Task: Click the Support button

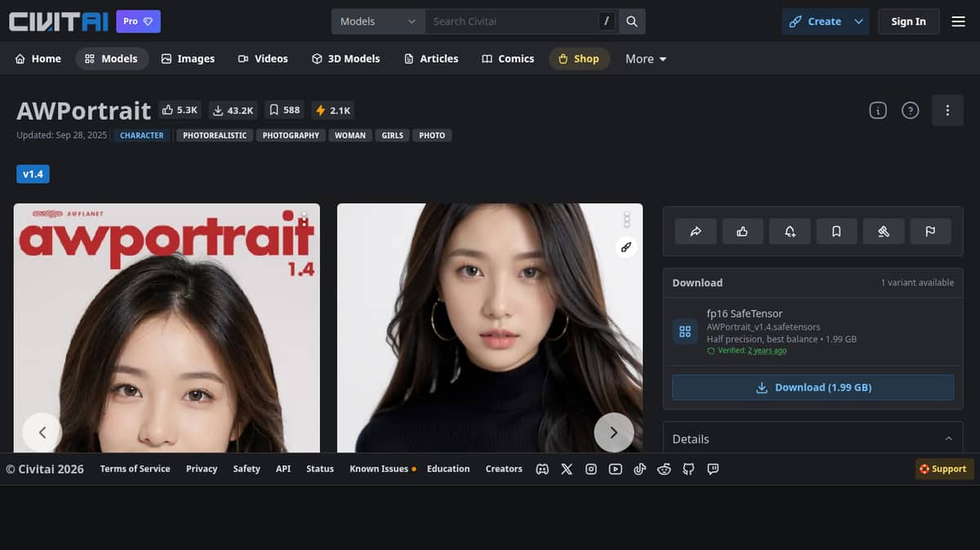Action: [942, 469]
